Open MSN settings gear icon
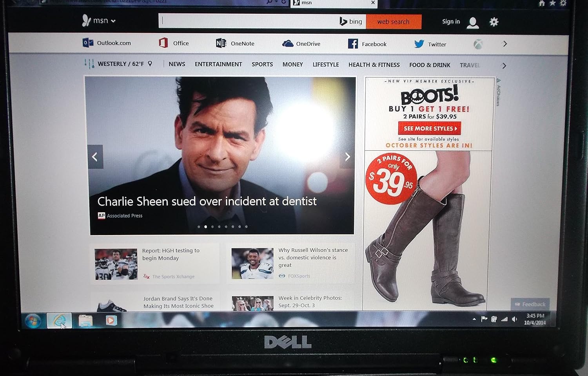The height and width of the screenshot is (376, 588). (x=494, y=22)
